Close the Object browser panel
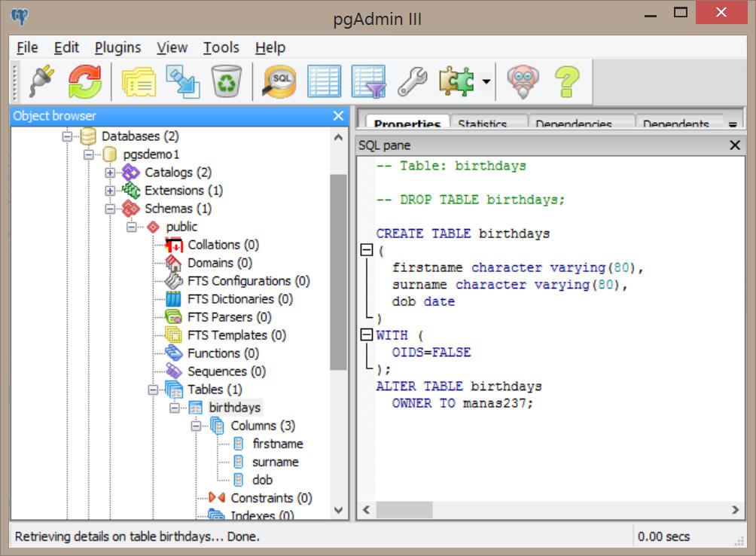Image resolution: width=756 pixels, height=556 pixels. point(338,116)
